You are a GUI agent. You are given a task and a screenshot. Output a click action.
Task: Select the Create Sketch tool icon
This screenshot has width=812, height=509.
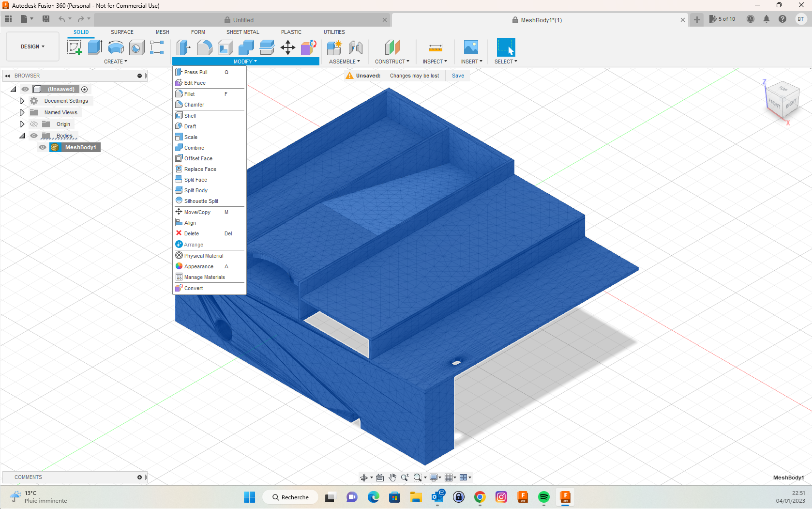tap(74, 47)
